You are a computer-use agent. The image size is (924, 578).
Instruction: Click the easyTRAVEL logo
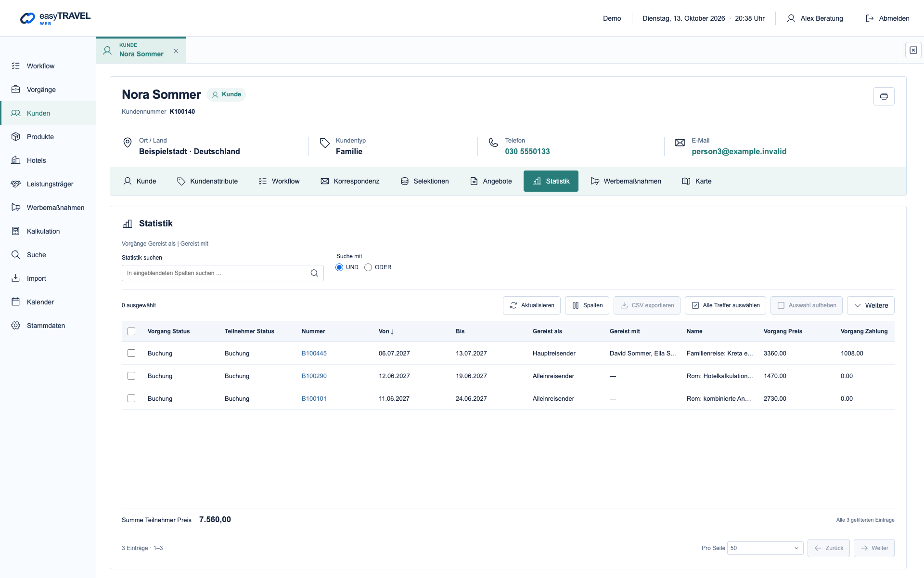coord(55,18)
